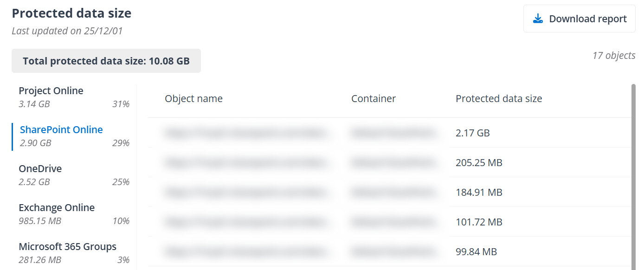The image size is (644, 270).
Task: Click the Container column header
Action: tap(374, 99)
